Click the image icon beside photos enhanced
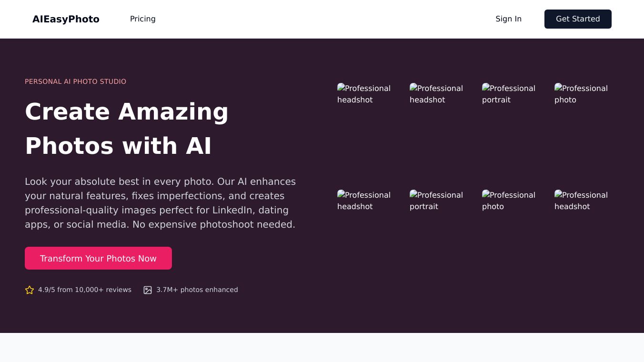Viewport: 644px width, 362px height. (x=148, y=290)
